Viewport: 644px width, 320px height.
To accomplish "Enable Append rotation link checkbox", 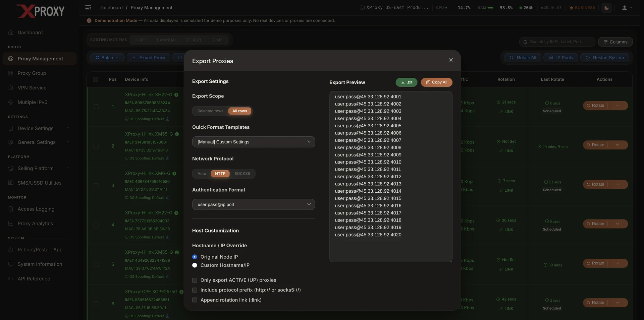I will [195, 300].
